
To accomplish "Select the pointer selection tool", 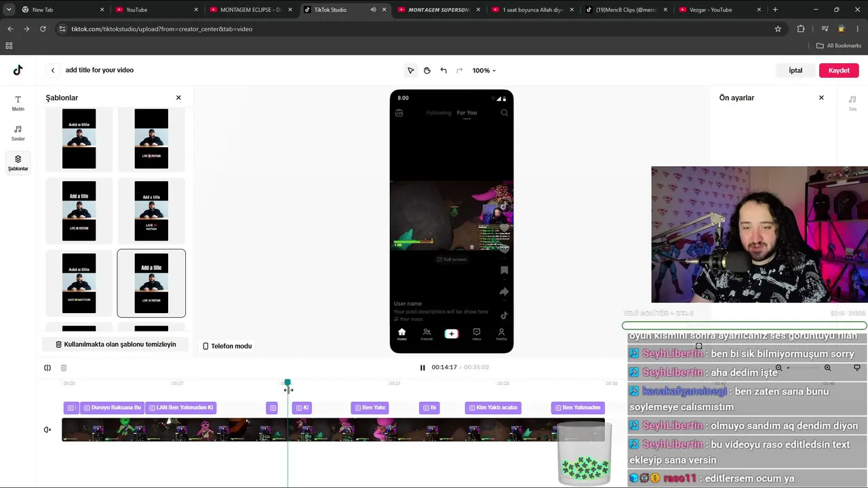I will click(x=410, y=70).
